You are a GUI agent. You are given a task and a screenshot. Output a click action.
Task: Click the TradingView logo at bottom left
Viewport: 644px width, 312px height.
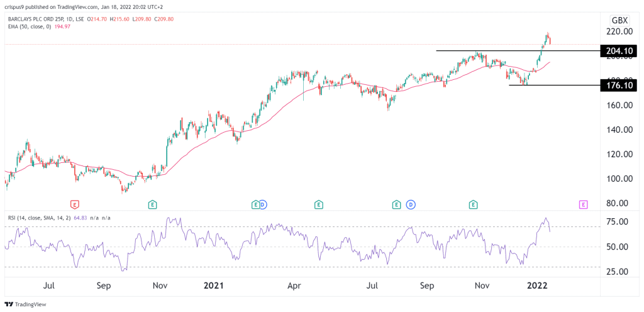point(25,304)
